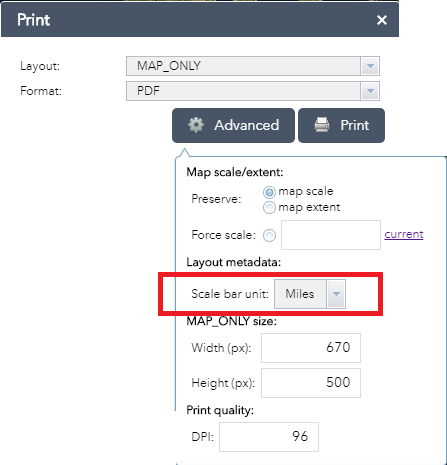Select the map scale radio button
The image size is (447, 465).
click(269, 192)
